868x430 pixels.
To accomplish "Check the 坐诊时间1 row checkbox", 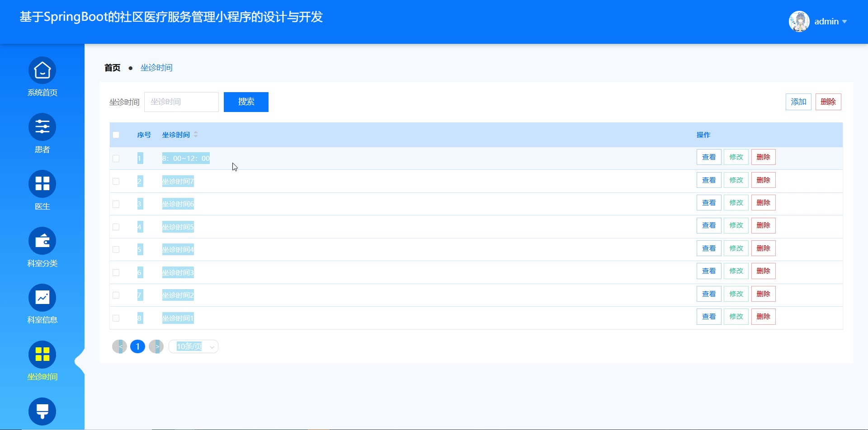I will pos(116,318).
